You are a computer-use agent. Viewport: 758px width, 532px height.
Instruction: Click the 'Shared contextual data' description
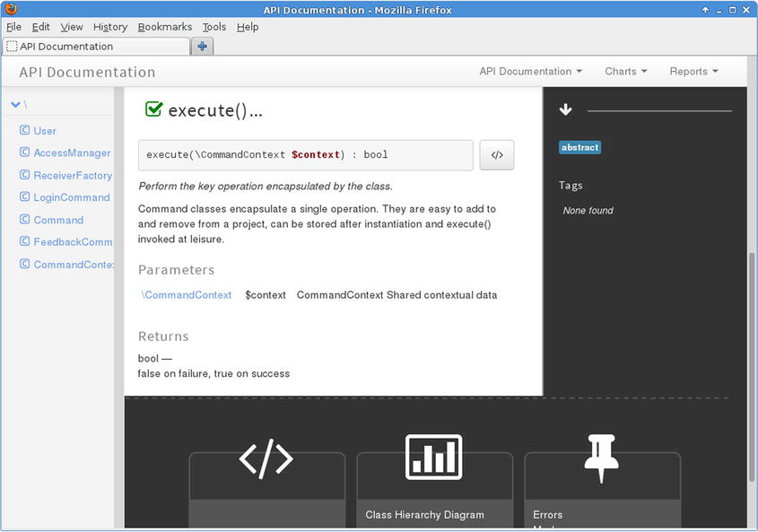(x=442, y=295)
